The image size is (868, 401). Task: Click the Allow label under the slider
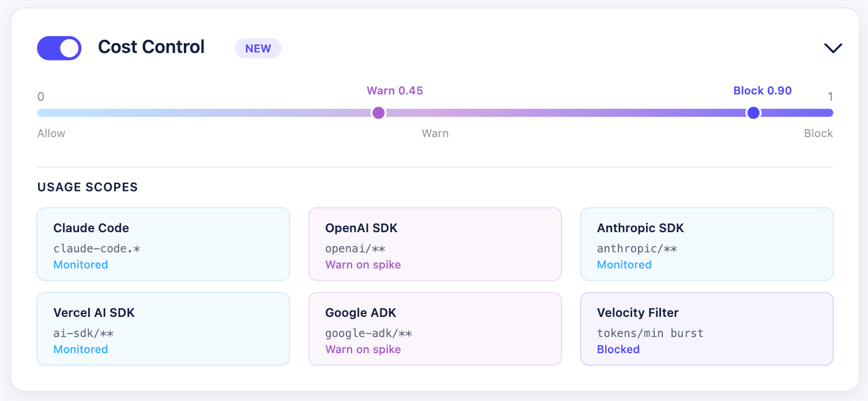coord(51,133)
